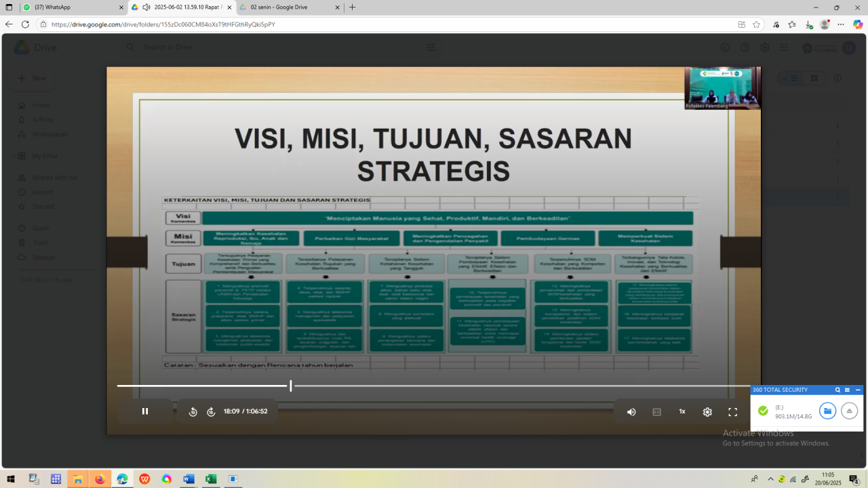The image size is (868, 488).
Task: Click the browser address bar
Action: 380,24
